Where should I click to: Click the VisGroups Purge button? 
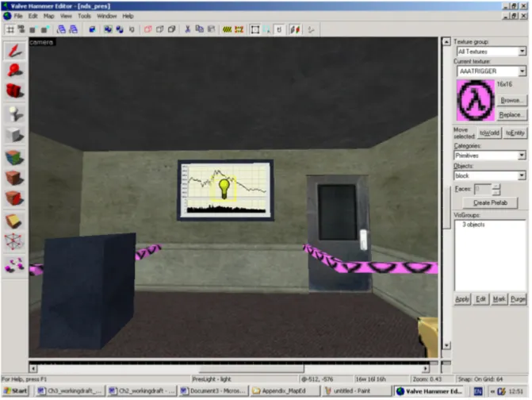click(518, 299)
